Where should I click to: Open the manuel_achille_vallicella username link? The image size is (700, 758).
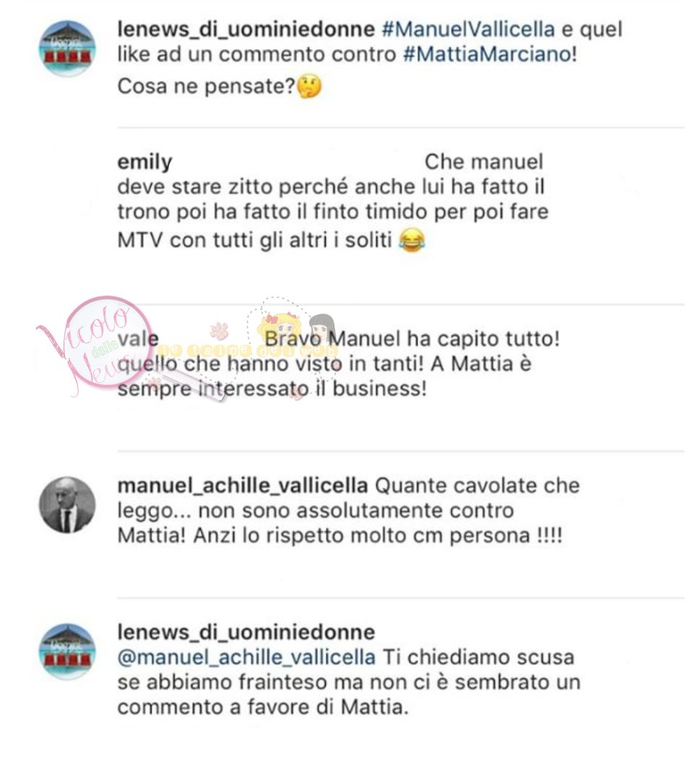point(243,486)
